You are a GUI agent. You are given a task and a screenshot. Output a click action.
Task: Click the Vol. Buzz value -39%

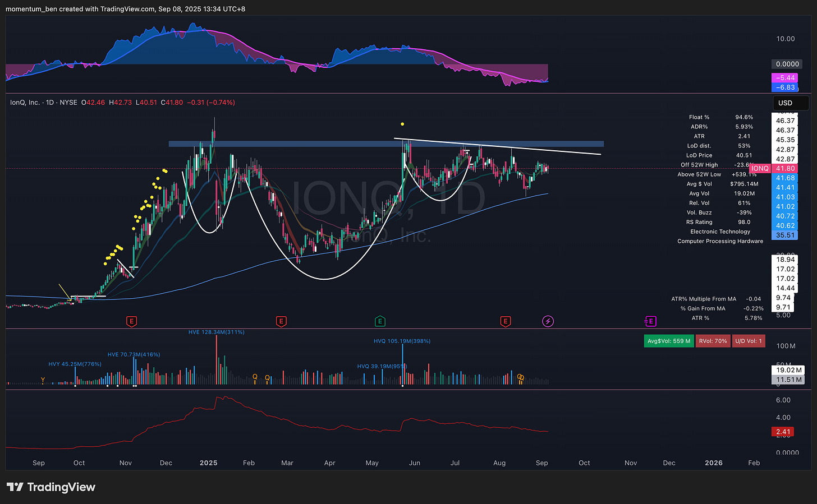[x=744, y=212]
